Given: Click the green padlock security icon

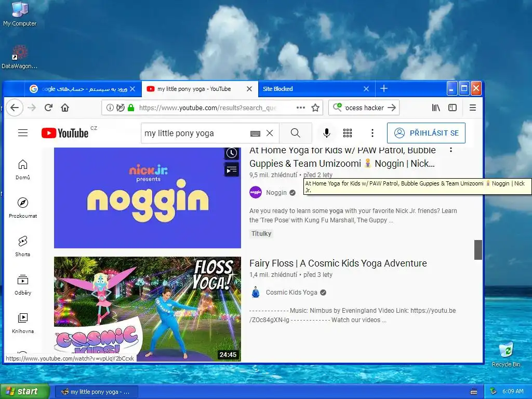Looking at the screenshot, I should coord(131,108).
